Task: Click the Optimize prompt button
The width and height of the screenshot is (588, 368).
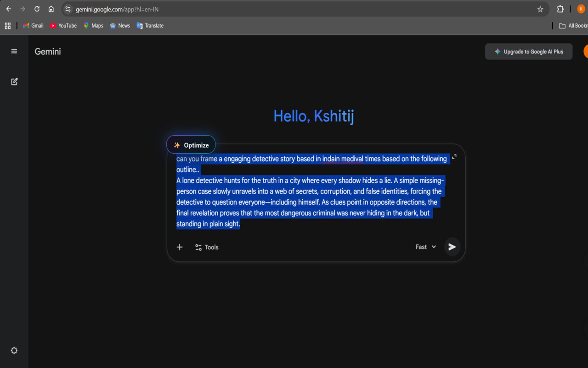Action: pyautogui.click(x=191, y=145)
